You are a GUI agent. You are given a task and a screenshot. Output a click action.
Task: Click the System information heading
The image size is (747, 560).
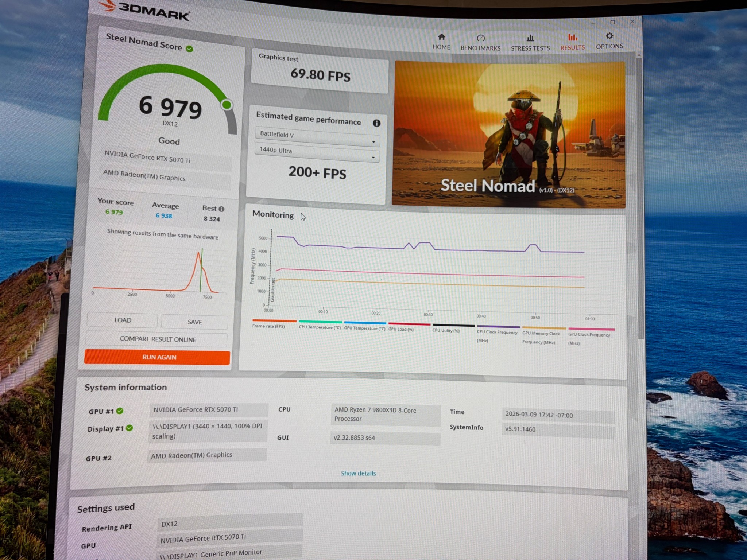click(x=125, y=387)
